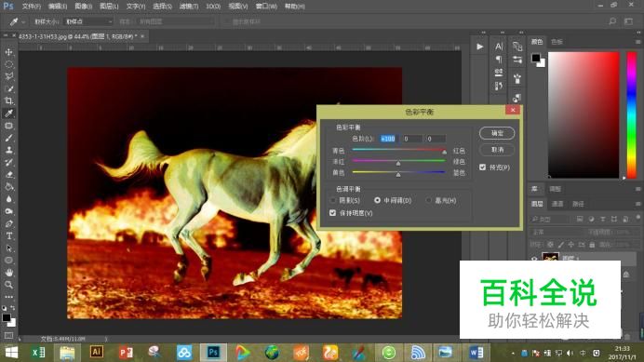Click the Layer 1 thumbnail
This screenshot has width=644, height=362.
coord(550,257)
